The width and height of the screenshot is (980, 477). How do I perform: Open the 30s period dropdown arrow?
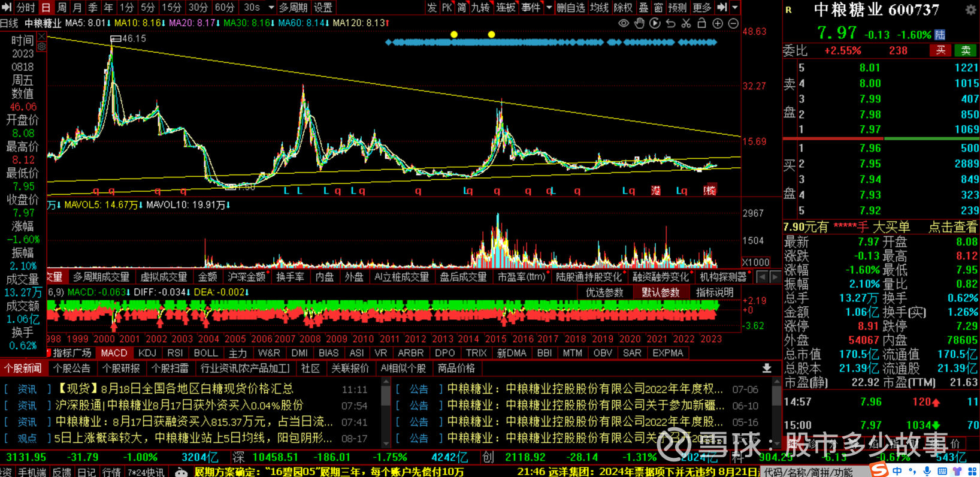click(x=271, y=7)
